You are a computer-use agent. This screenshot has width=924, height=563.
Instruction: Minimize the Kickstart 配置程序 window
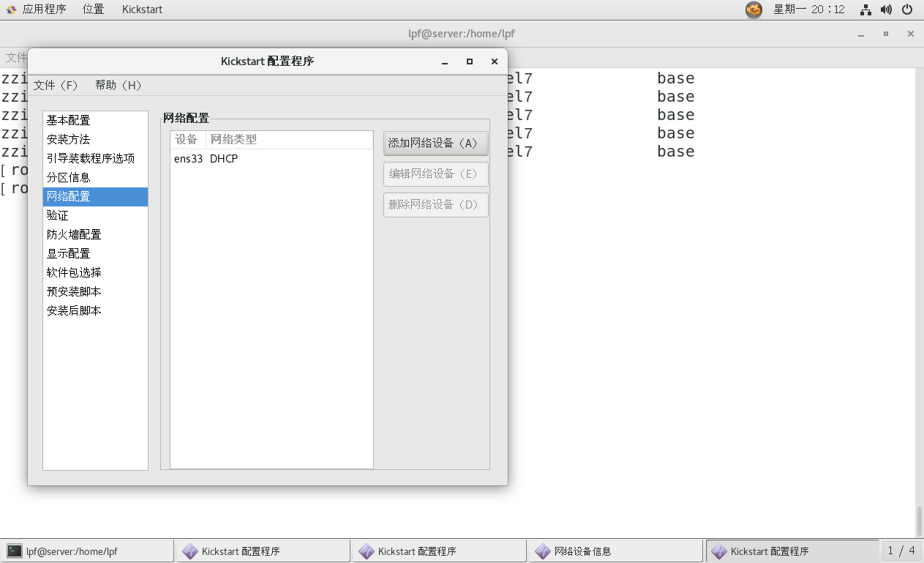click(x=445, y=61)
